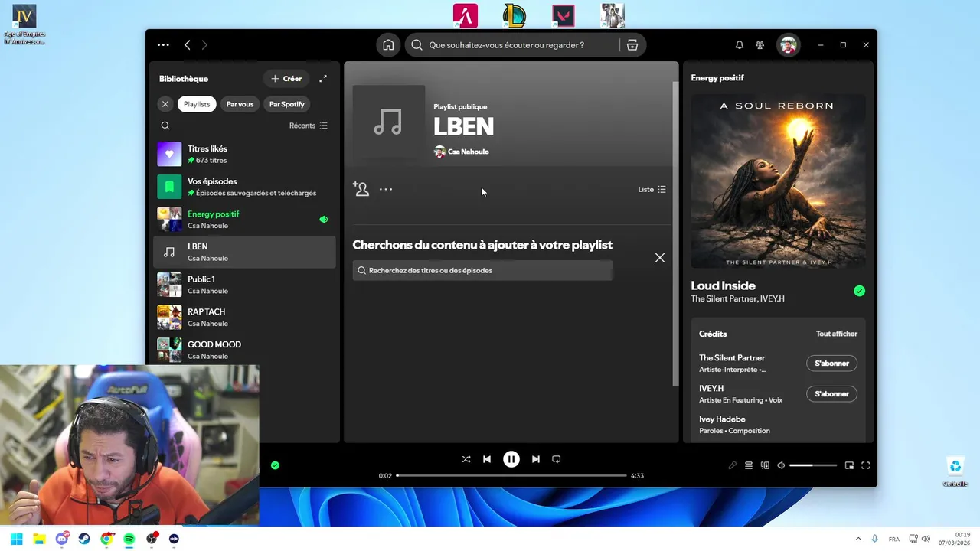The image size is (980, 551).
Task: Search in the library magnifier icon
Action: [x=165, y=126]
